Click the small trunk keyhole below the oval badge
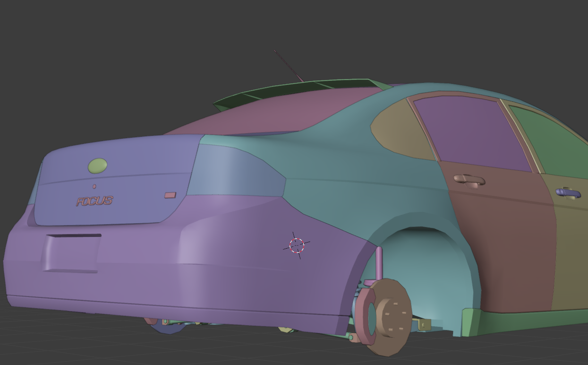 tap(94, 186)
